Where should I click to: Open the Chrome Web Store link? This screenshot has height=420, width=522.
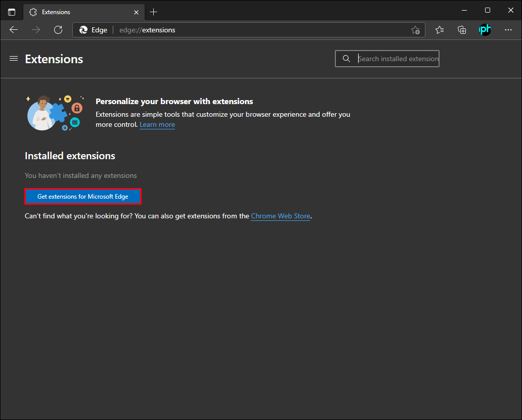click(280, 216)
